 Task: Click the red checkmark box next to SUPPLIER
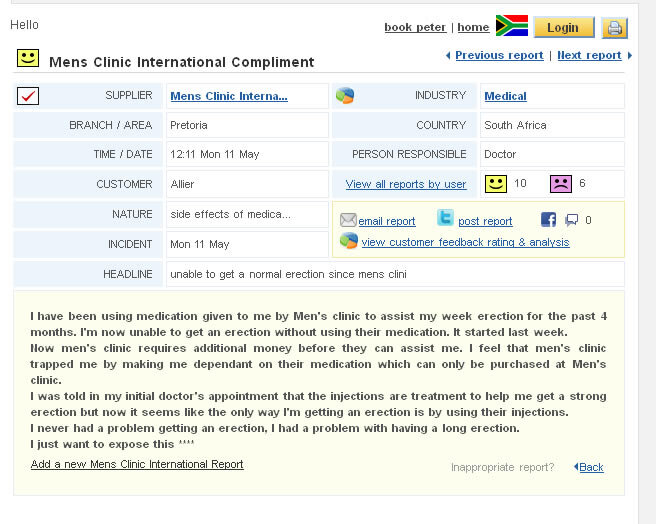28,96
